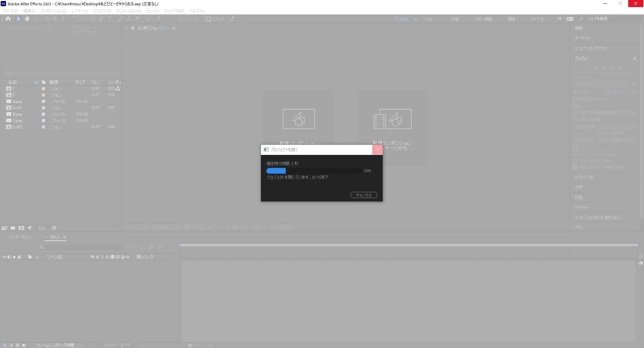
Task: Close the open project dialog
Action: click(377, 150)
